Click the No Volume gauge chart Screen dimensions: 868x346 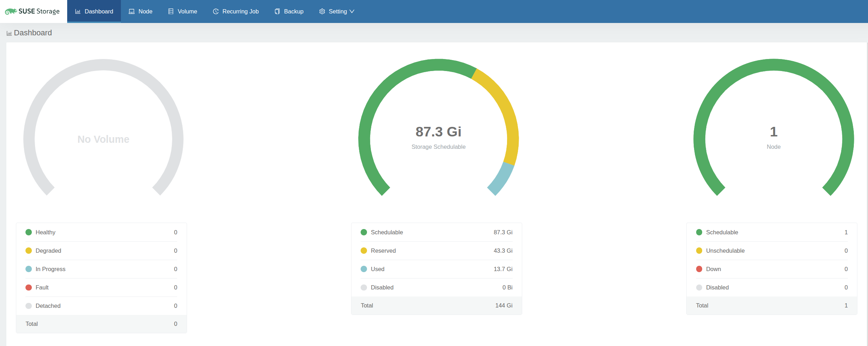click(x=103, y=139)
